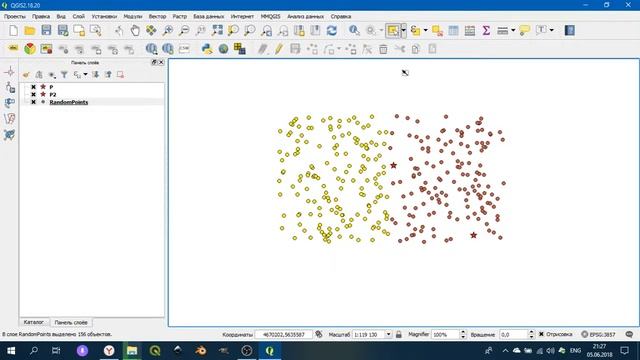This screenshot has height=360, width=640.
Task: Deselect features from all layers
Action: (437, 31)
